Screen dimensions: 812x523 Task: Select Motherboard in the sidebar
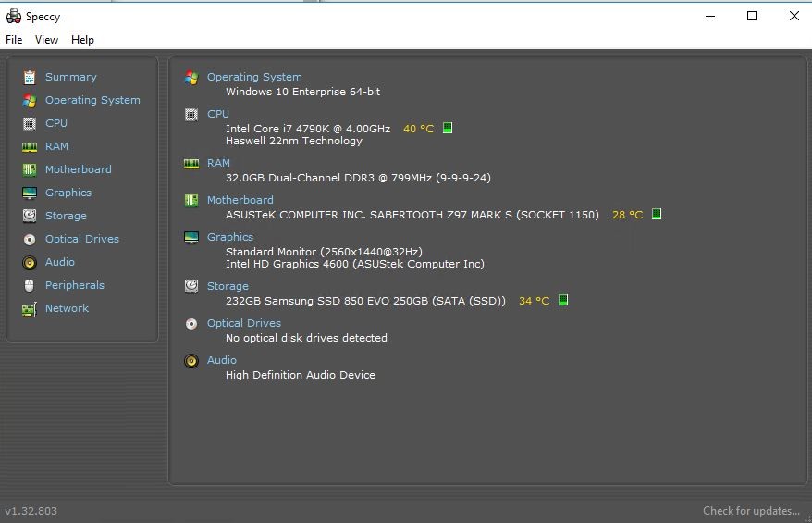click(79, 169)
